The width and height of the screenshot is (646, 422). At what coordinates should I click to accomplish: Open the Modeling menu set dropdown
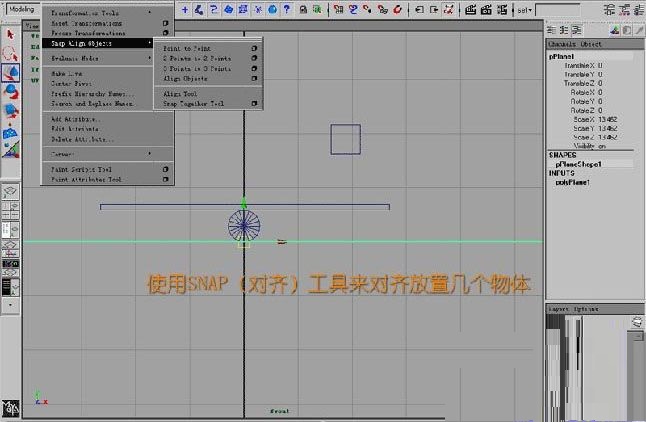pyautogui.click(x=23, y=9)
